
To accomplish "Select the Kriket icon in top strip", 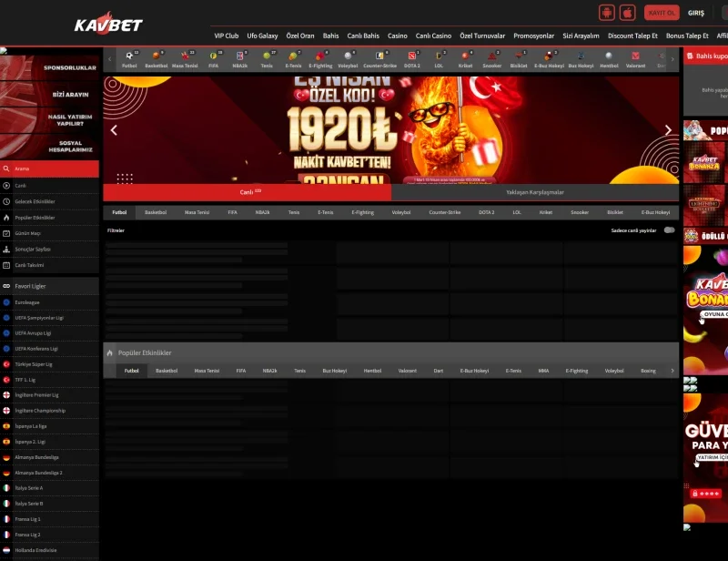I will [465, 56].
